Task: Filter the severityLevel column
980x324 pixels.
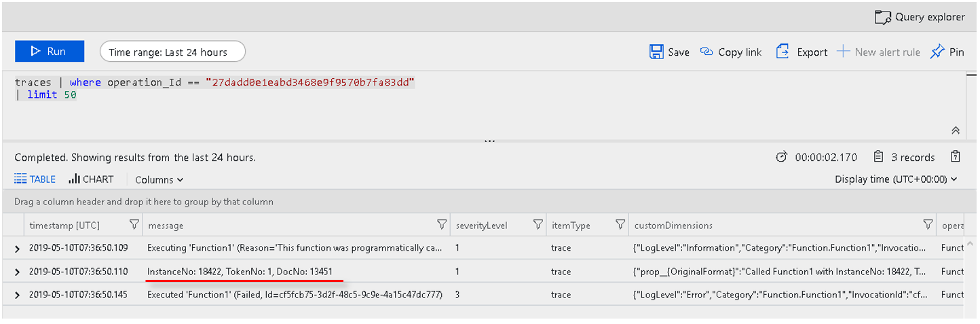Action: (538, 225)
